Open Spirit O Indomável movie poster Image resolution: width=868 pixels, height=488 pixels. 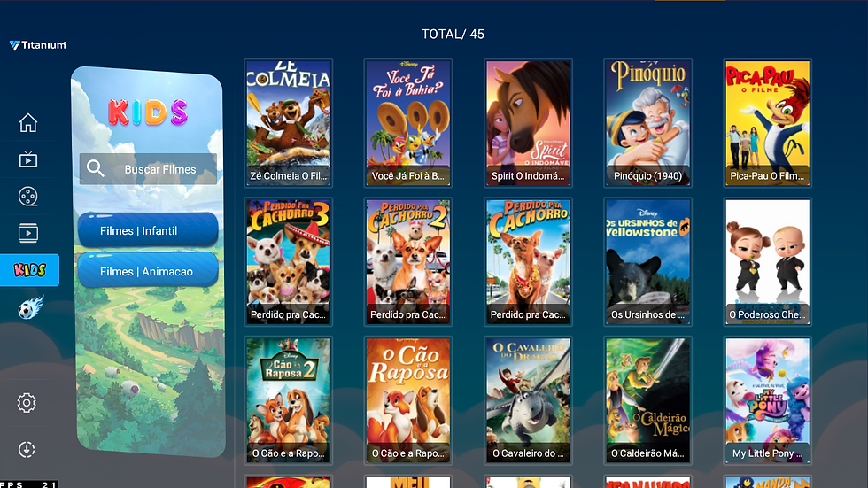[x=528, y=123]
